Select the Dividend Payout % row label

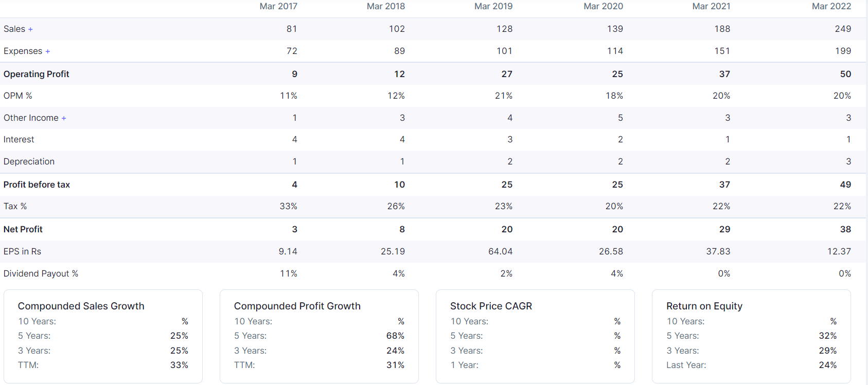point(41,273)
